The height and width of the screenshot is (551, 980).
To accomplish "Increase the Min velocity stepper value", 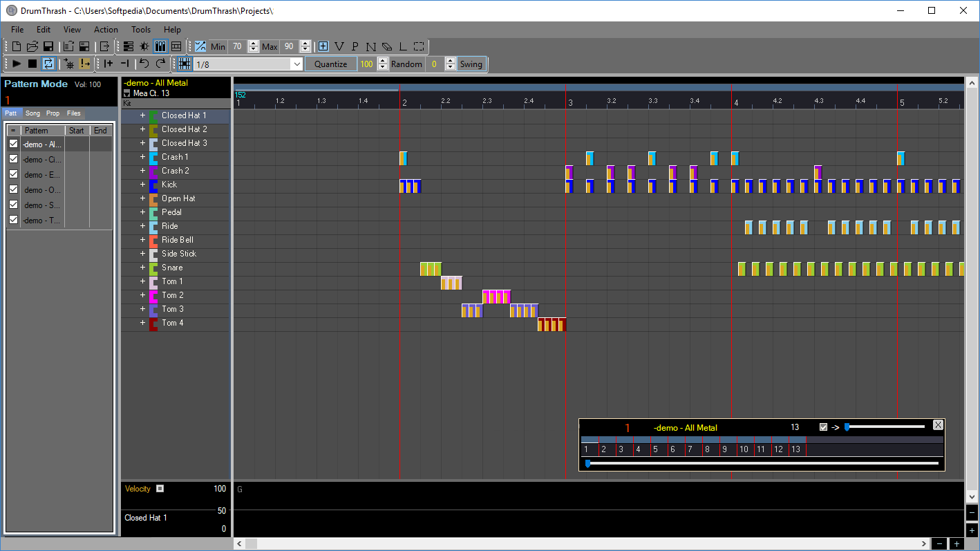I will 253,44.
